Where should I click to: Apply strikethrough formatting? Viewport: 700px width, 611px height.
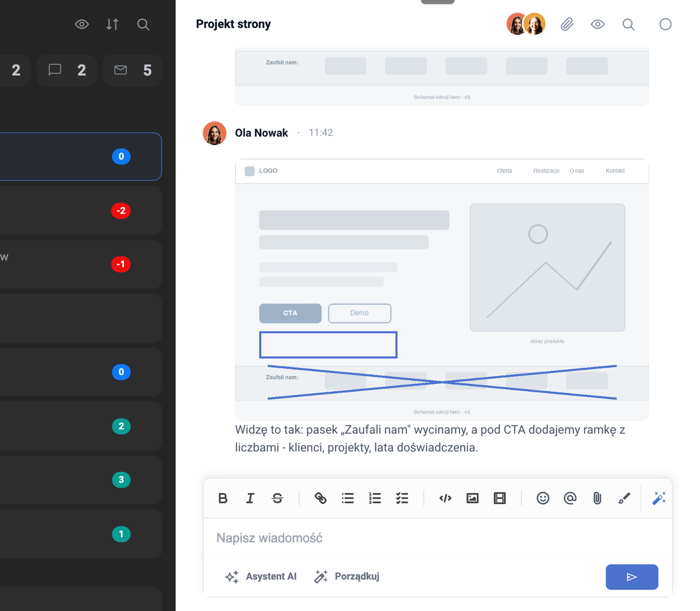277,498
